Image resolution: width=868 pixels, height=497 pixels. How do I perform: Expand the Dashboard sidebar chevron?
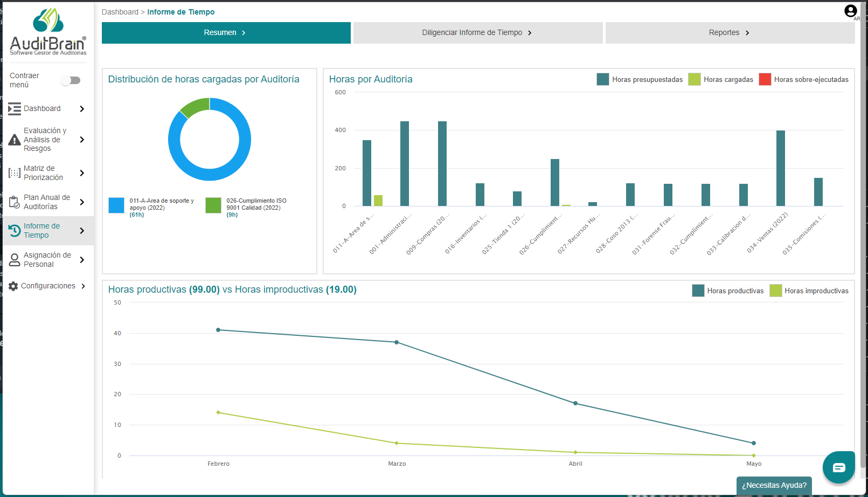coord(82,108)
